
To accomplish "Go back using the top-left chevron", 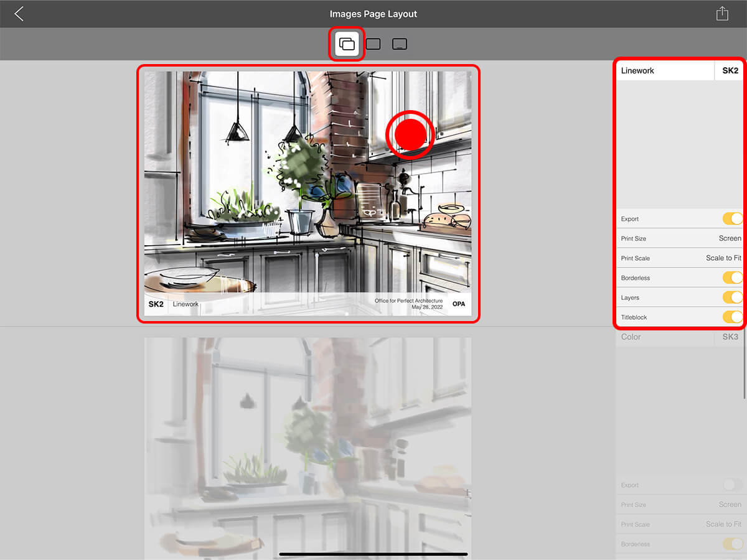I will click(19, 14).
